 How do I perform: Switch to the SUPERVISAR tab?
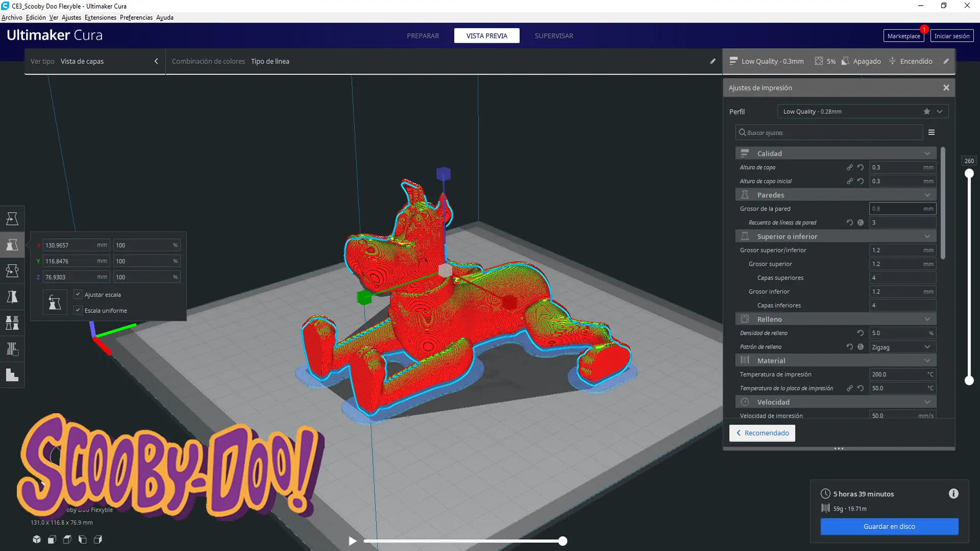click(554, 36)
